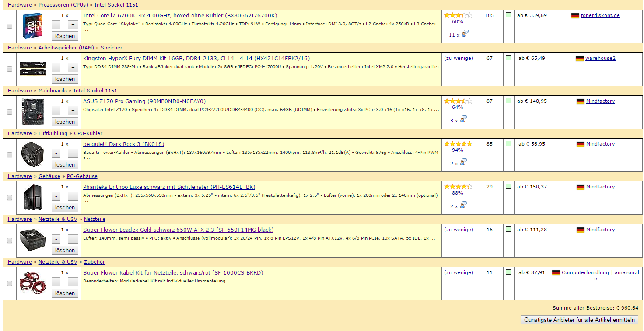Image resolution: width=644 pixels, height=331 pixels.
Task: Decrease quantity of Intel Core i7-6700K
Action: coord(56,25)
